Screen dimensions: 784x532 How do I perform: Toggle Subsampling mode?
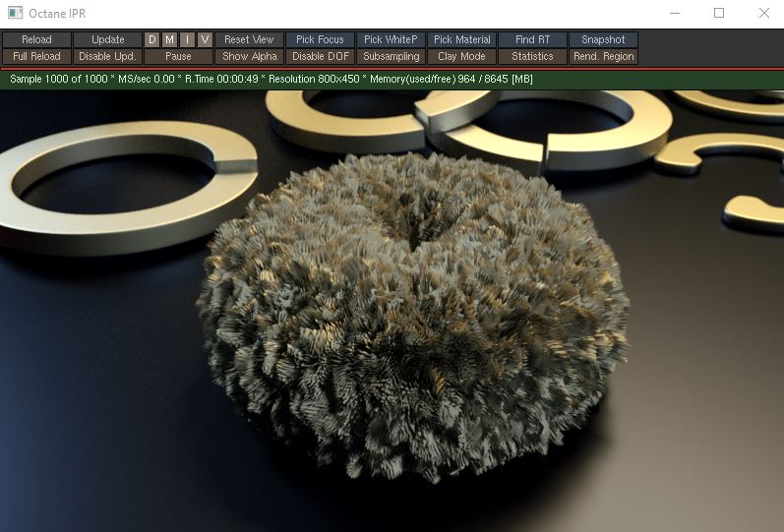click(391, 56)
